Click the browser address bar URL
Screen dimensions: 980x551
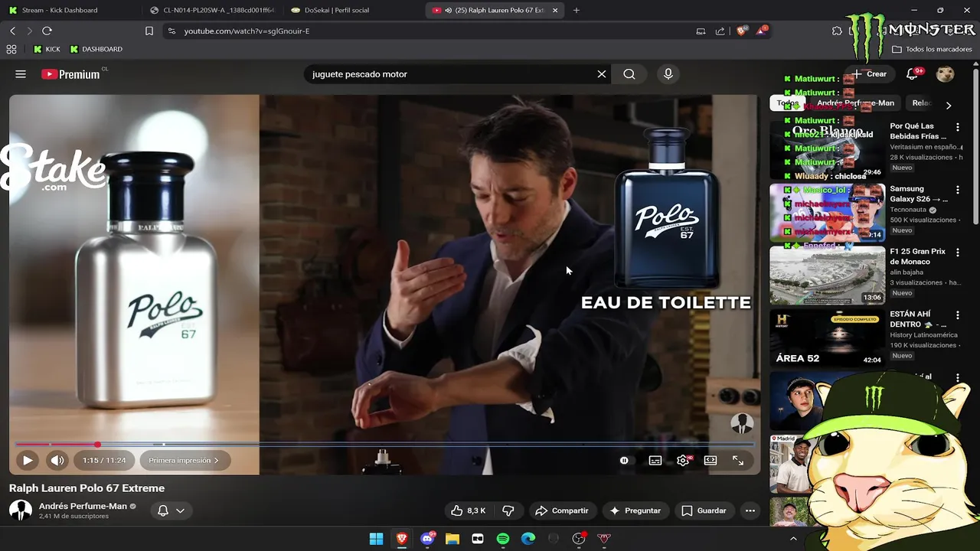pyautogui.click(x=247, y=31)
